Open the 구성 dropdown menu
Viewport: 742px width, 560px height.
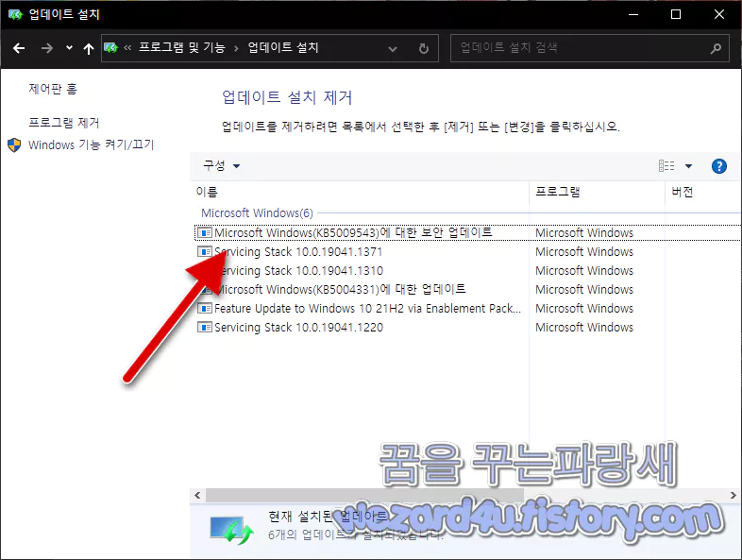222,165
